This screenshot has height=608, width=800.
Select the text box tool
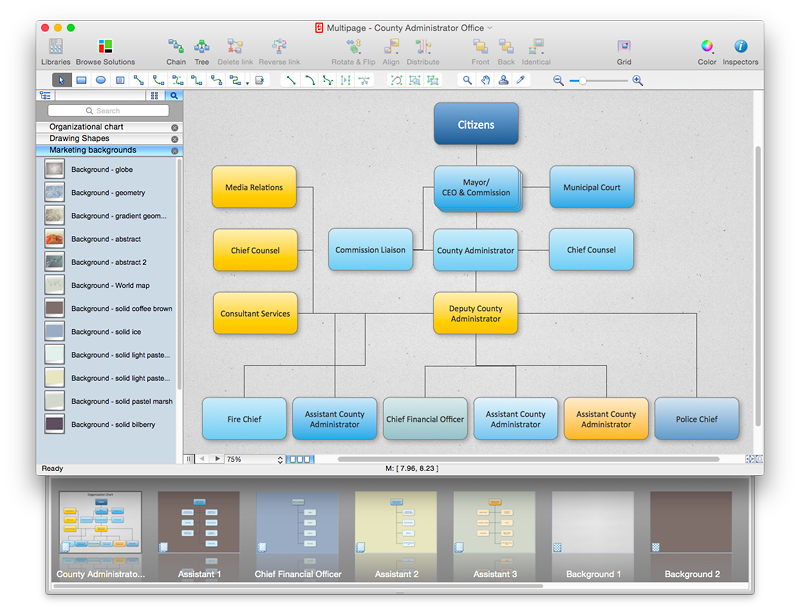[x=120, y=80]
